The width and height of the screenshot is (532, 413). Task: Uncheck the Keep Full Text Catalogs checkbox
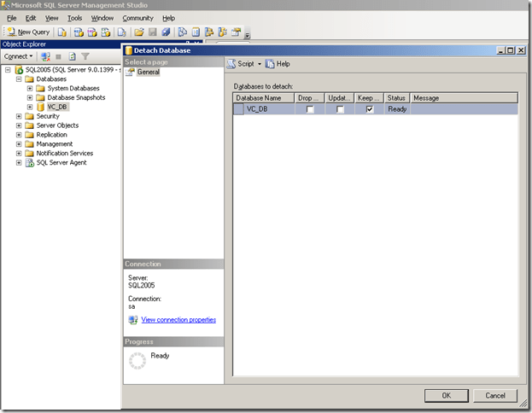click(369, 109)
